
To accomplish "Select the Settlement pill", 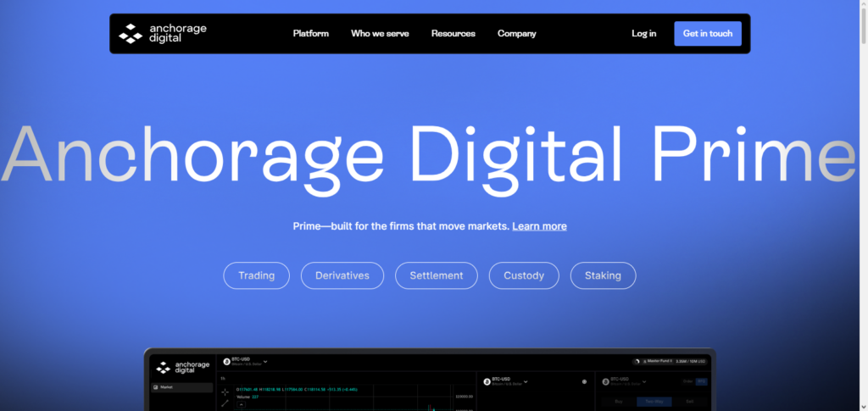I will 437,275.
